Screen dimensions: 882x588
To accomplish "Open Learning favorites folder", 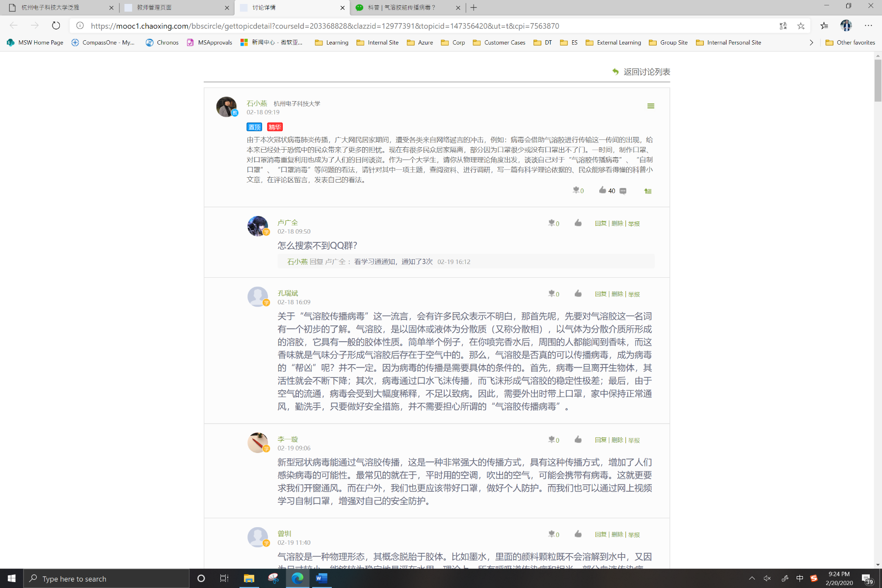I will pos(332,43).
